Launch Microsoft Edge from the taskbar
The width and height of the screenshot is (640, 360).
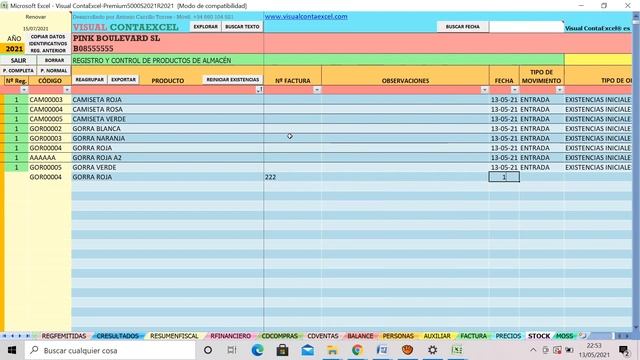pyautogui.click(x=257, y=350)
